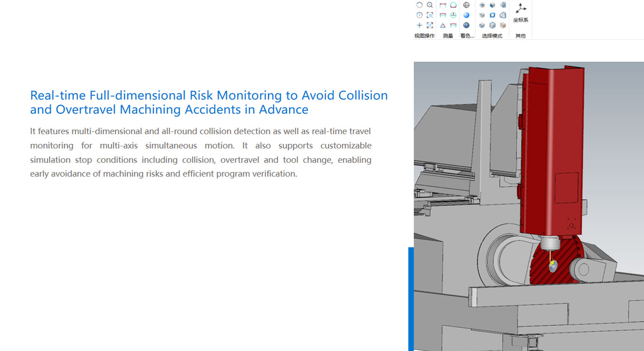644x351 pixels.
Task: Choose the cube with blue face selection mode
Action: (x=492, y=5)
